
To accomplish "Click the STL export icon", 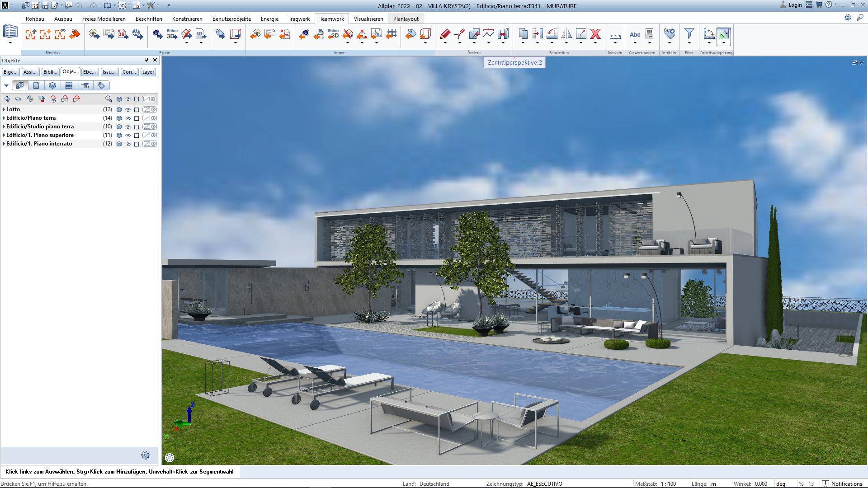I will [201, 34].
